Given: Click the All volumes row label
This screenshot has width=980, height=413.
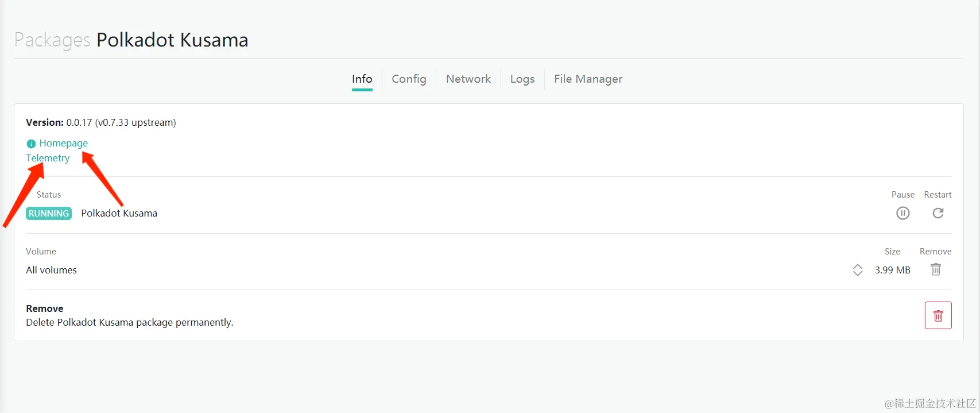Looking at the screenshot, I should [x=51, y=270].
